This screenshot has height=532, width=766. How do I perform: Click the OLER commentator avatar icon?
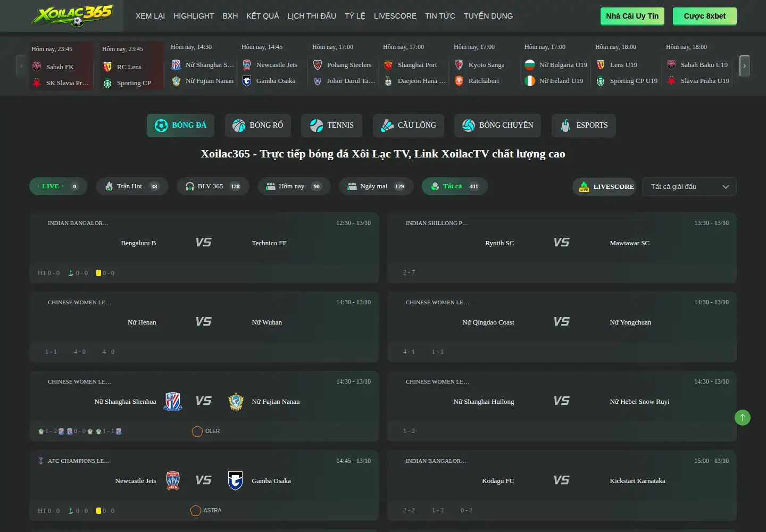(197, 431)
